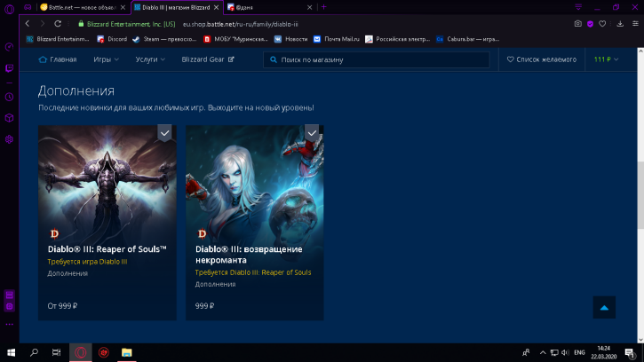Click the browser reload page icon
The image size is (644, 362).
click(60, 23)
